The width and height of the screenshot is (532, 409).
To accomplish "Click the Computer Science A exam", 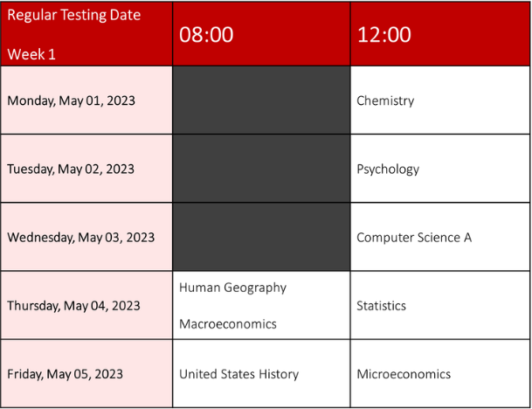I will pyautogui.click(x=414, y=238).
